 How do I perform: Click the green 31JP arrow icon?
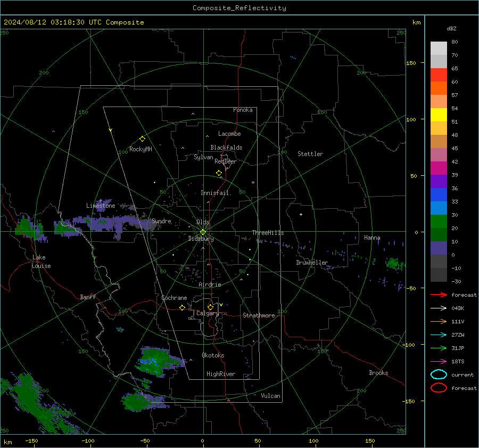tap(439, 348)
